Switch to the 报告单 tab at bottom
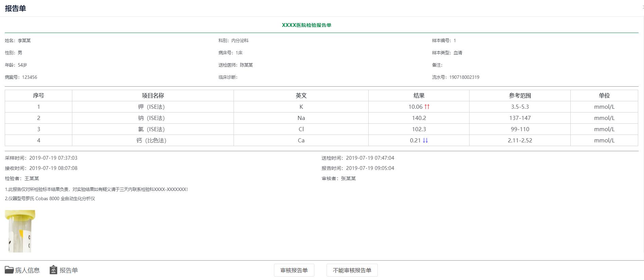Viewport: 644px width, 280px height. point(69,270)
